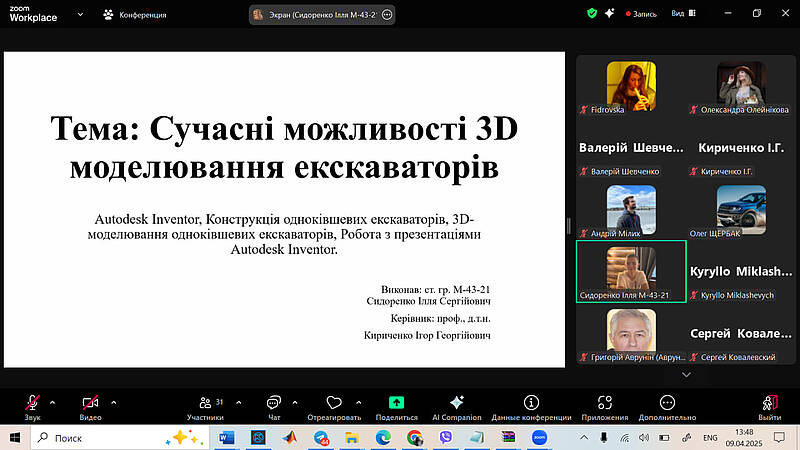
Task: Open the Чат chat panel
Action: [x=274, y=408]
